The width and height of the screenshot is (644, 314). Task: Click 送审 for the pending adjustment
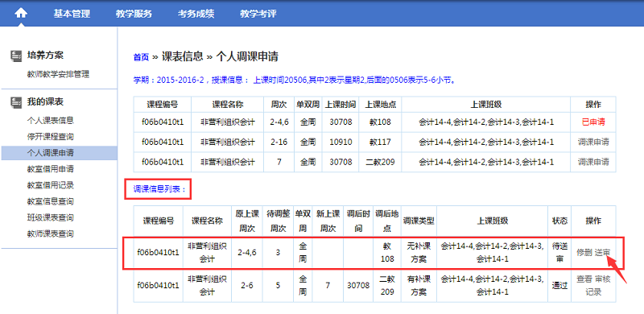(x=602, y=252)
